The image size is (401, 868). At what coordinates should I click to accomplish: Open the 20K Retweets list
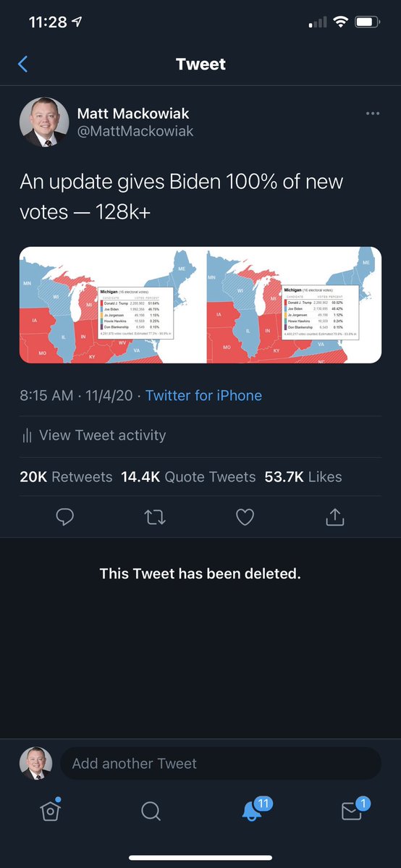pos(66,476)
